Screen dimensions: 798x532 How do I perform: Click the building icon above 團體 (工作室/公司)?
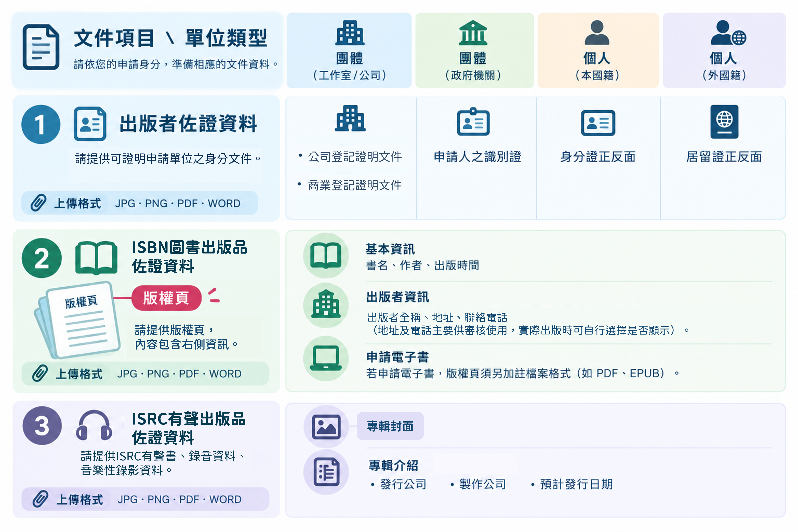[350, 33]
